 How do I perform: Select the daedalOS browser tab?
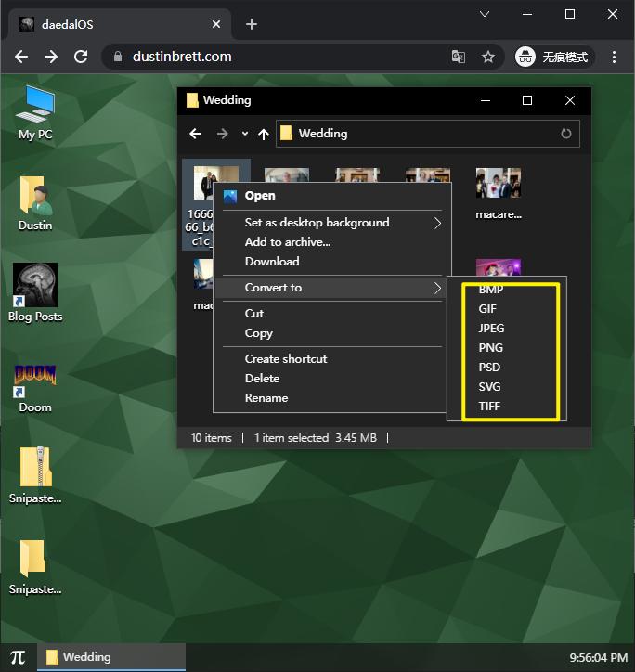[120, 24]
